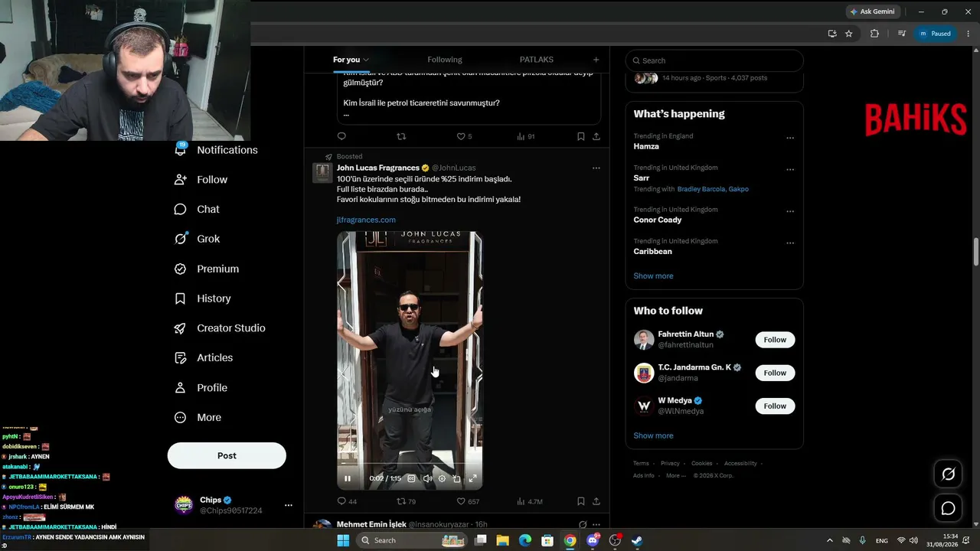Open the floating messages button
The image size is (980, 551).
948,508
